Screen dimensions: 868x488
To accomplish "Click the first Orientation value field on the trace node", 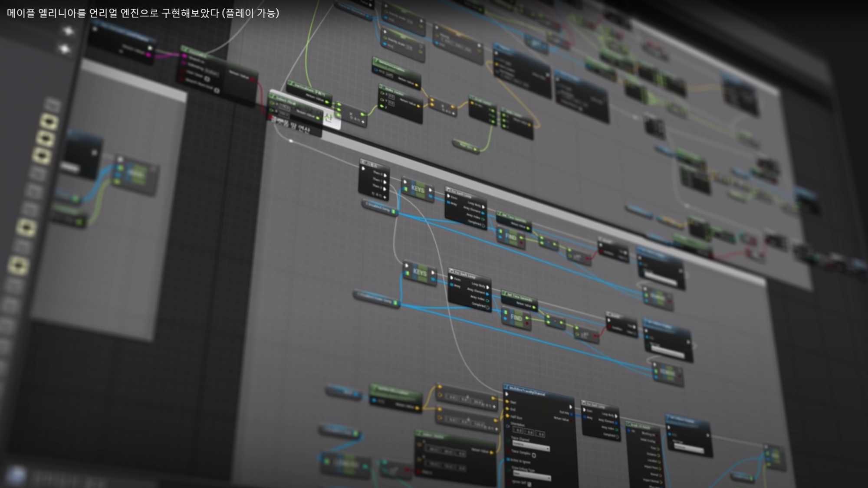I will 518,430.
